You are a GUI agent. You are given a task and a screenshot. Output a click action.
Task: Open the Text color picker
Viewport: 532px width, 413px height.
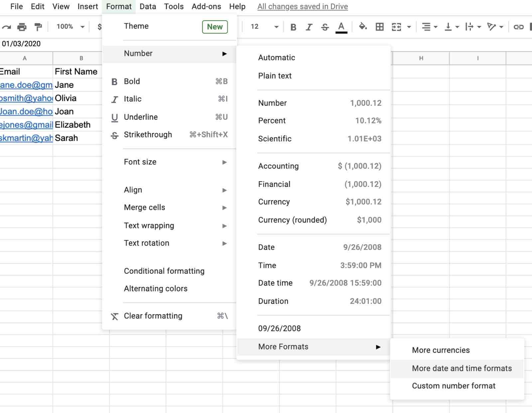[x=341, y=27]
